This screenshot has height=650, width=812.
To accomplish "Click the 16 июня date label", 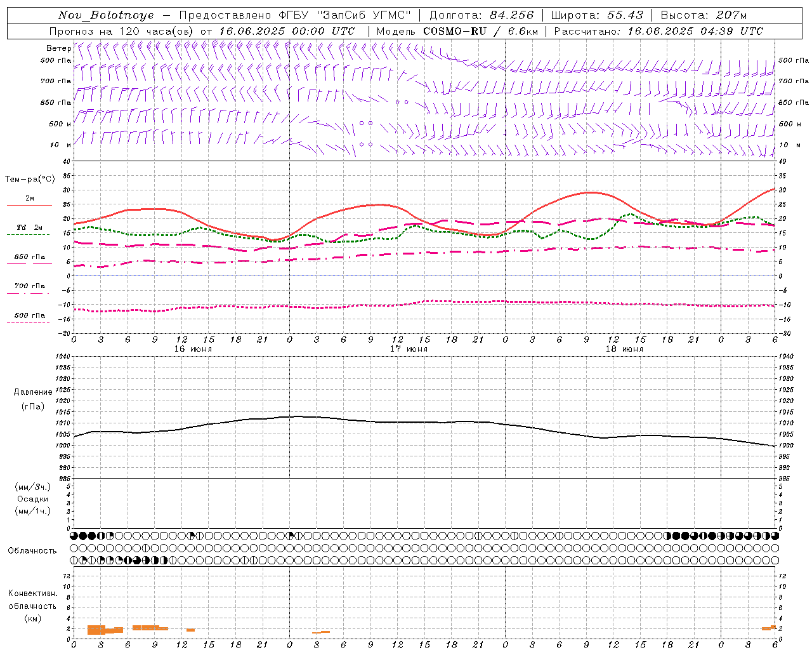I will (x=193, y=349).
